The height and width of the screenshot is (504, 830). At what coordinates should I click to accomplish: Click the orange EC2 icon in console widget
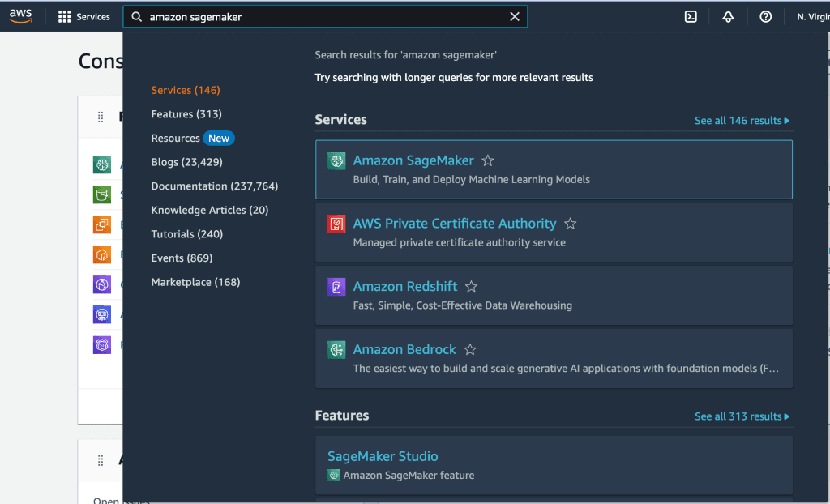(102, 224)
